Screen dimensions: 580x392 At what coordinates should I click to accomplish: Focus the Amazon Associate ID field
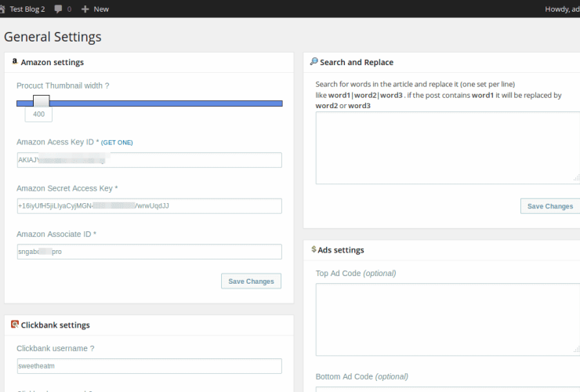(x=149, y=252)
